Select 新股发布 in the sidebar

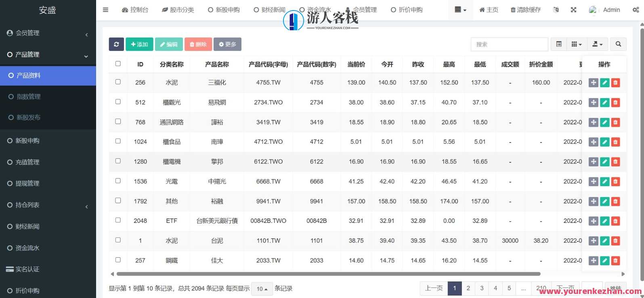point(48,118)
